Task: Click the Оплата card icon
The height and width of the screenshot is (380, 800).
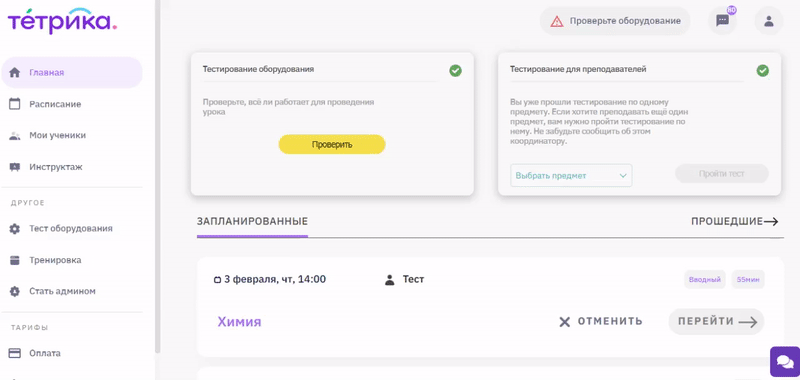Action: [x=15, y=353]
